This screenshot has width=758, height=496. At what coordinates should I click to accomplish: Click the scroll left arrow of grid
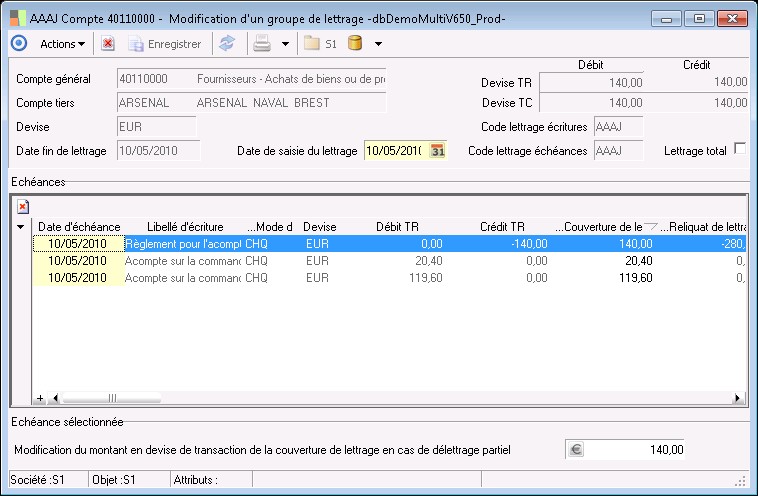55,398
